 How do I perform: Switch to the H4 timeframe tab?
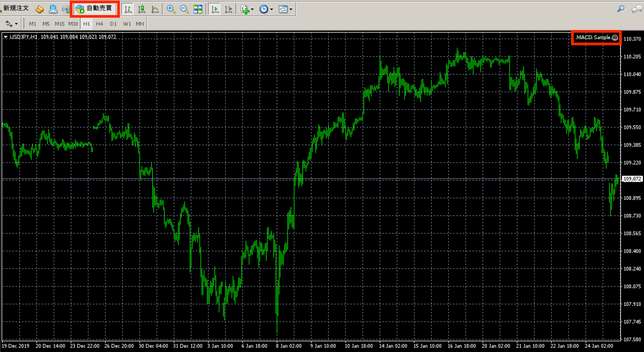coord(99,24)
